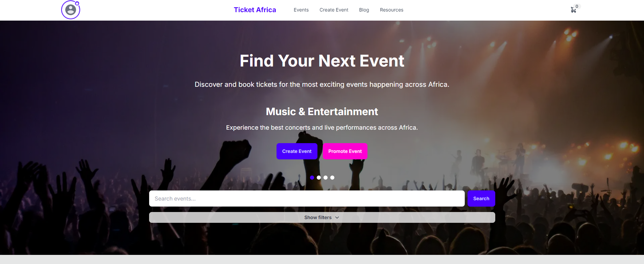Click the Music & Entertainment slide heading
Screen dimensions: 644x264
click(322, 111)
